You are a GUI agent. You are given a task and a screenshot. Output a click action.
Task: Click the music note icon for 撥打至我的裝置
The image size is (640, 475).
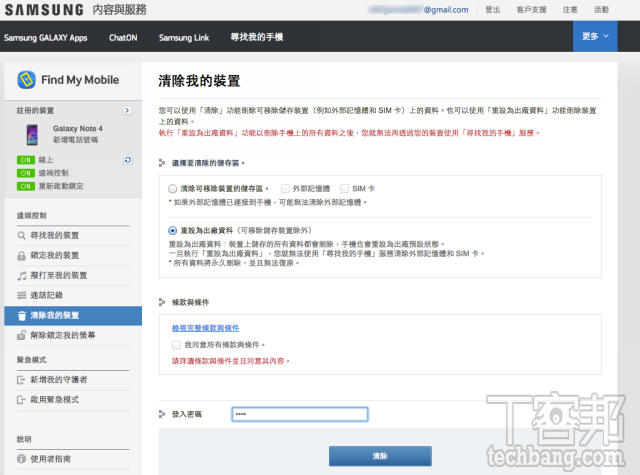tap(22, 275)
